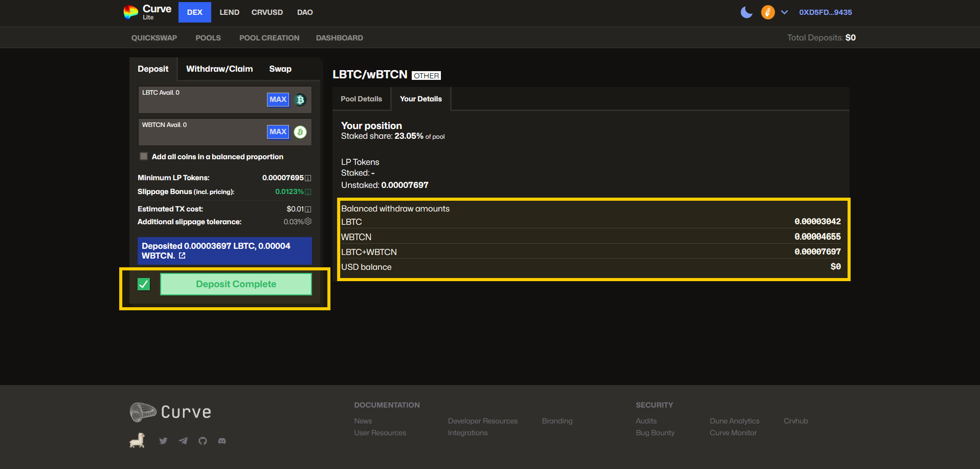Open slippage tolerance settings gear
Viewport: 980px width, 469px height.
pos(308,221)
